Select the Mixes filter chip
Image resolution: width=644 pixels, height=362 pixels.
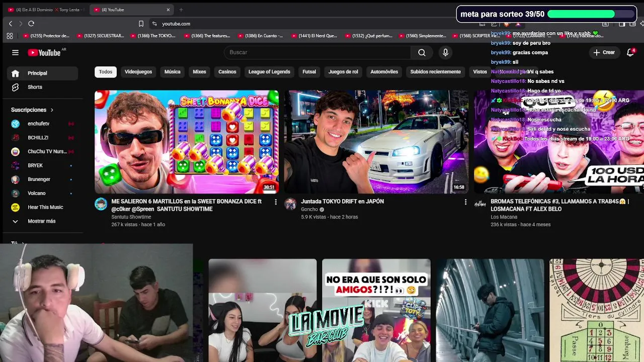[x=199, y=72]
